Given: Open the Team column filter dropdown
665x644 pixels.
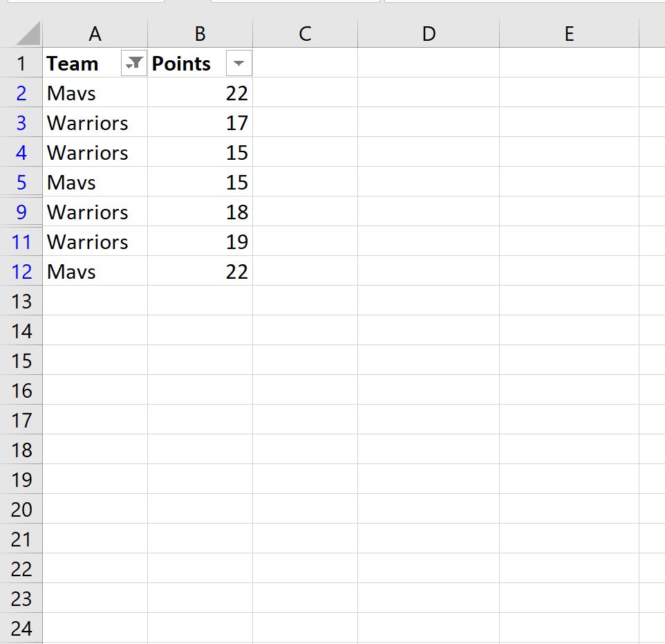Looking at the screenshot, I should pyautogui.click(x=133, y=63).
